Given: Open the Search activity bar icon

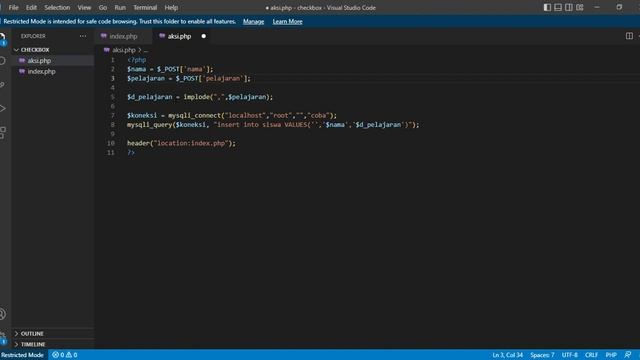Looking at the screenshot, I should [x=2, y=61].
